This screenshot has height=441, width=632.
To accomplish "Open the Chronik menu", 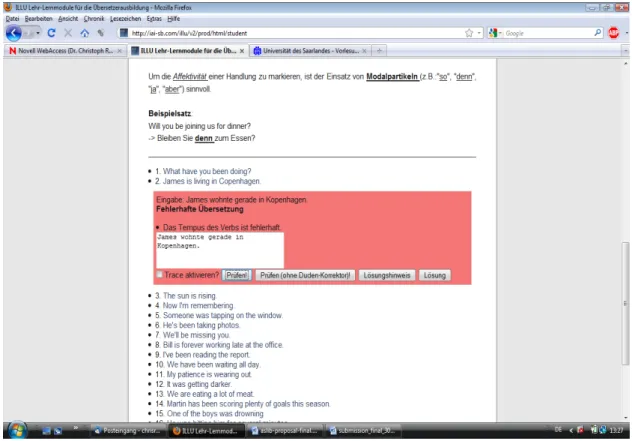I will tap(94, 19).
